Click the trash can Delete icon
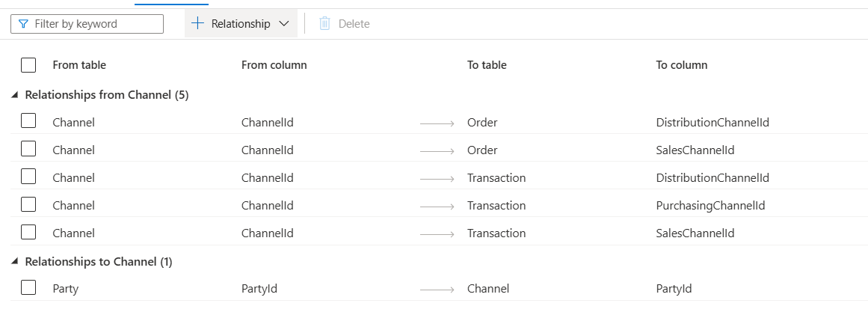Viewport: 868px width, 327px height. click(x=325, y=23)
